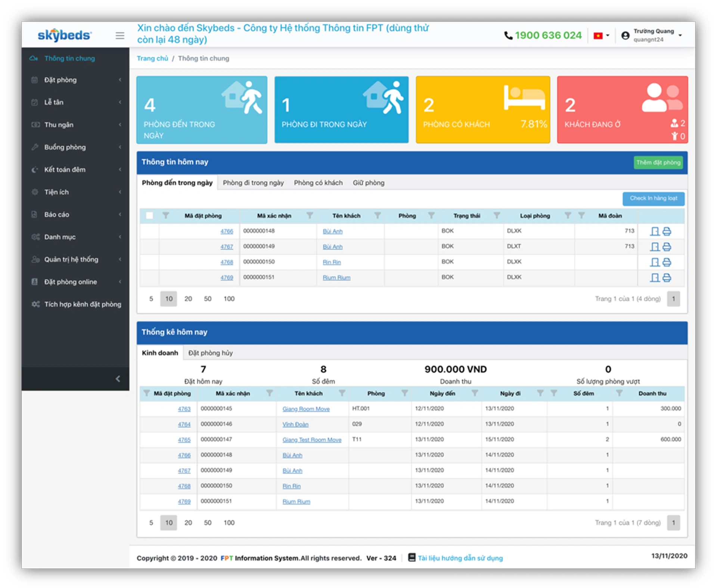Collapse sidebar with bottom arrow icon
The width and height of the screenshot is (717, 588).
[x=118, y=379]
